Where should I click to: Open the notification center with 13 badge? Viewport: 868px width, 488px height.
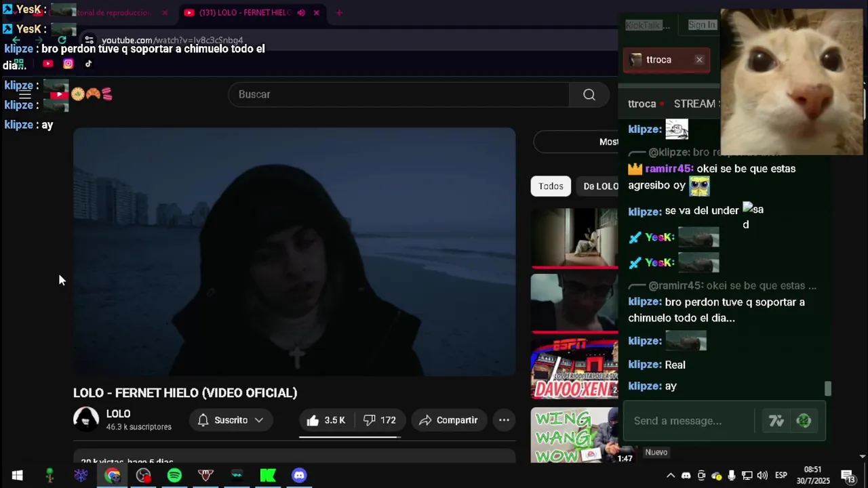point(848,476)
